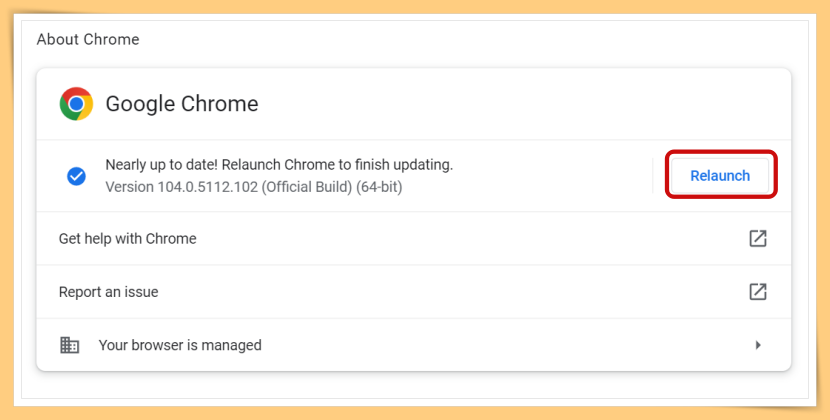The width and height of the screenshot is (830, 420).
Task: Expand the Your browser is managed arrow
Action: pyautogui.click(x=758, y=345)
